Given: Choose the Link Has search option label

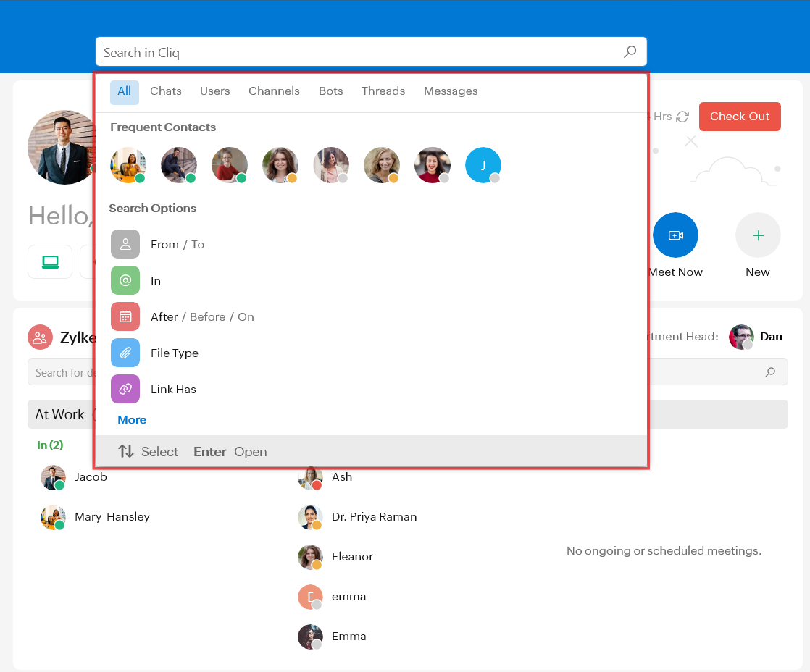Looking at the screenshot, I should pyautogui.click(x=174, y=389).
